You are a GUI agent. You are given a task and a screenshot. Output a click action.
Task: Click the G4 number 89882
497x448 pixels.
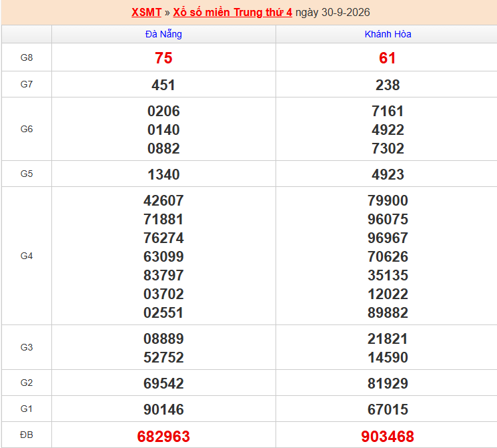pyautogui.click(x=388, y=313)
